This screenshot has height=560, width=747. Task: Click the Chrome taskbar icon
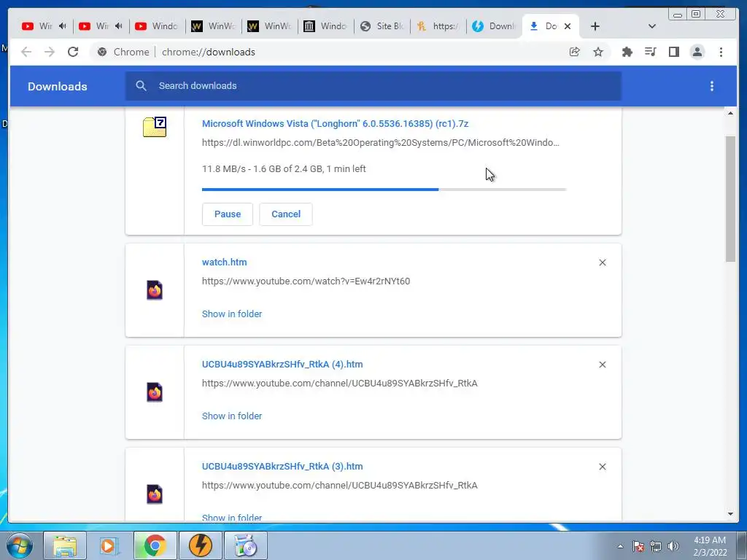tap(155, 545)
